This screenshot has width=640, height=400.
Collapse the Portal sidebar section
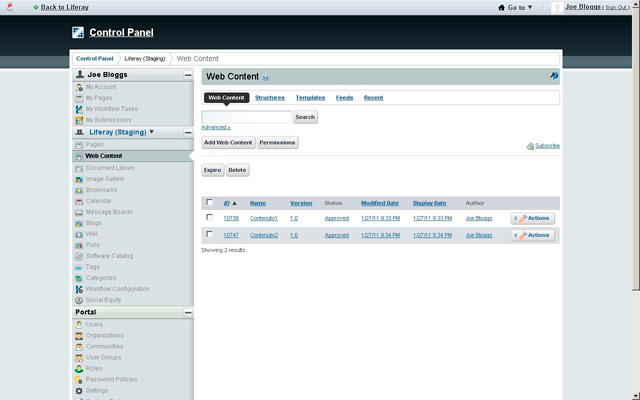(x=188, y=313)
